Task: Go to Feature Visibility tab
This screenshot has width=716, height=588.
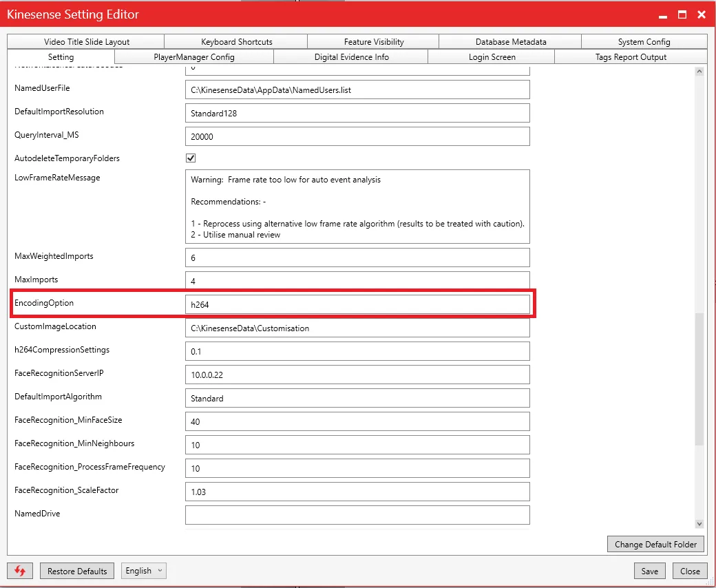Action: 374,41
